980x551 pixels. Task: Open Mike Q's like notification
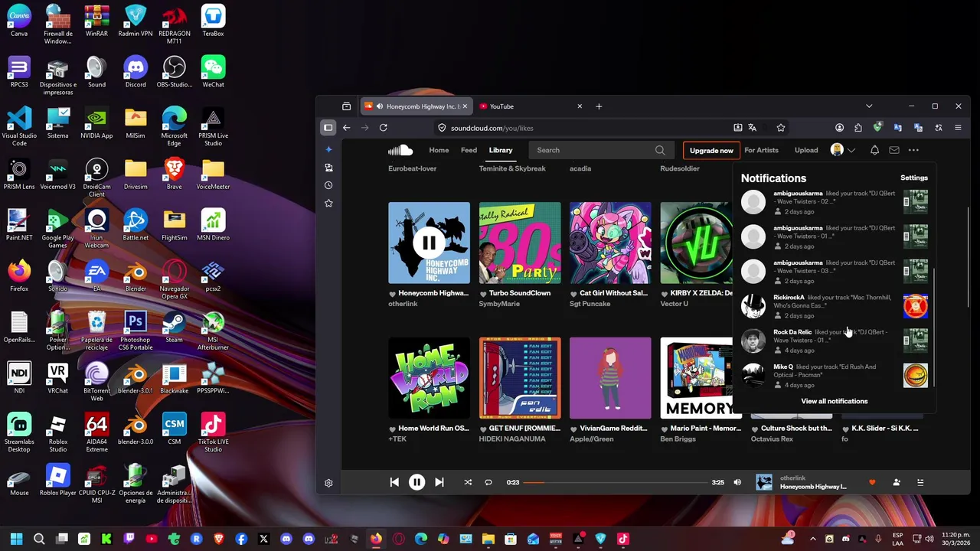click(x=835, y=375)
